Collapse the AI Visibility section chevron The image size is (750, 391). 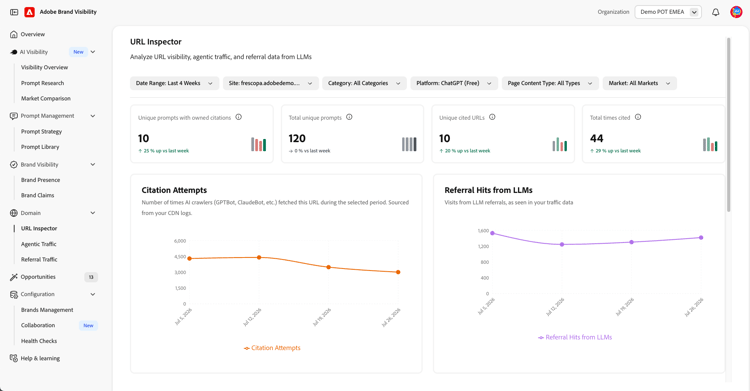coord(93,52)
